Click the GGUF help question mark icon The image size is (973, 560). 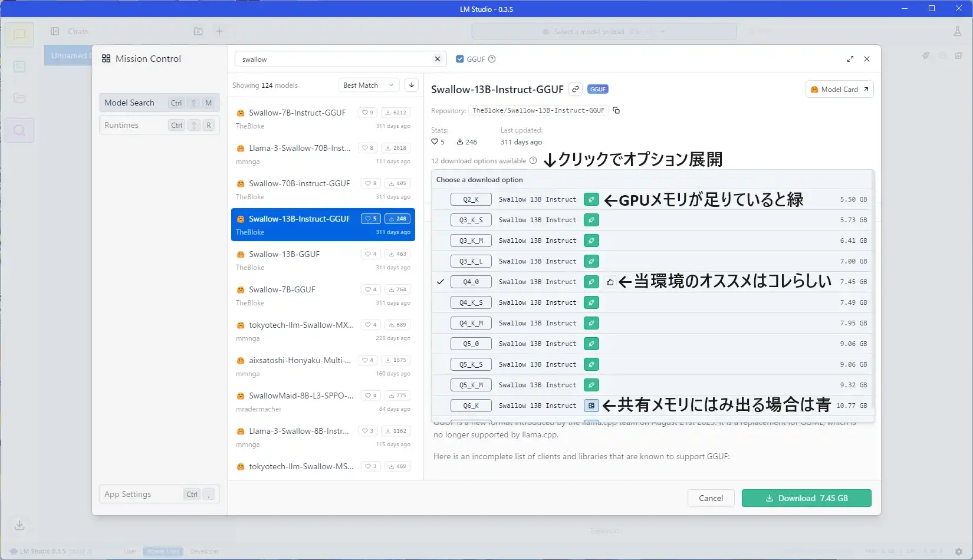[492, 59]
